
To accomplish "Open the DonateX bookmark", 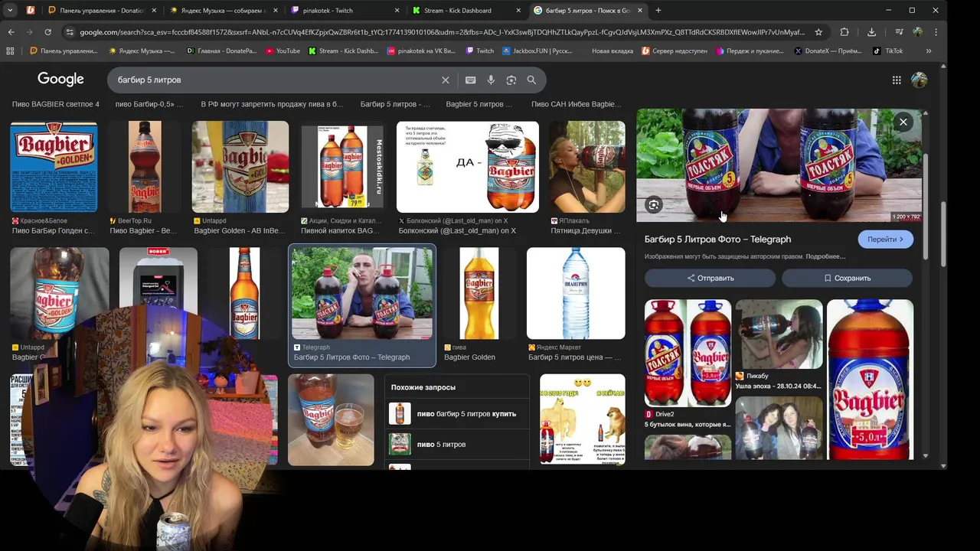I will click(x=828, y=51).
